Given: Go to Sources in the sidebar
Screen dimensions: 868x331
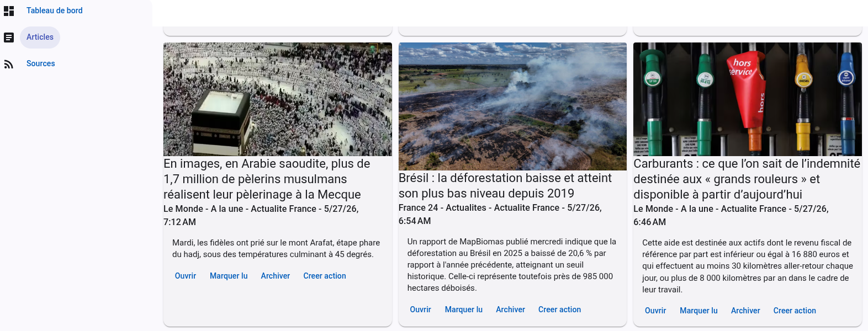Looking at the screenshot, I should (41, 63).
